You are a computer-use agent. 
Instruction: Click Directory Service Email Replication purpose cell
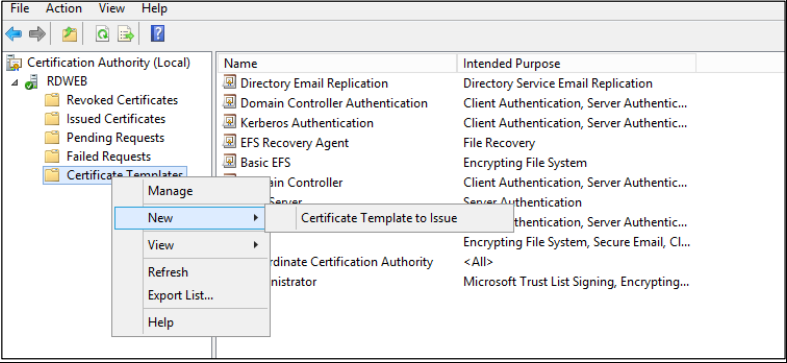coord(558,83)
